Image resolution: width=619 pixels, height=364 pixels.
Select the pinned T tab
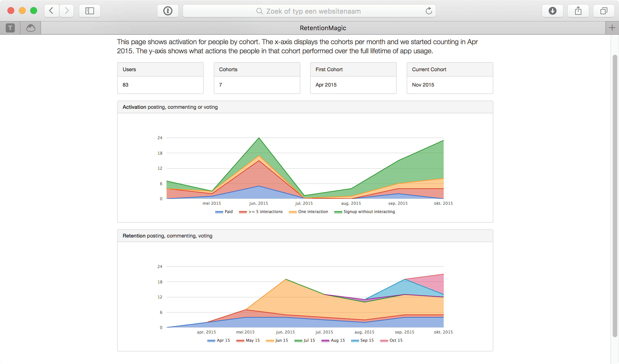[x=10, y=28]
